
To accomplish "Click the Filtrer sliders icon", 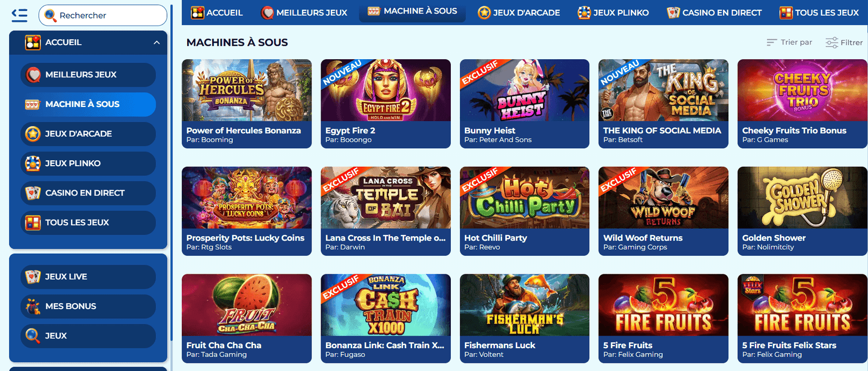I will click(832, 42).
